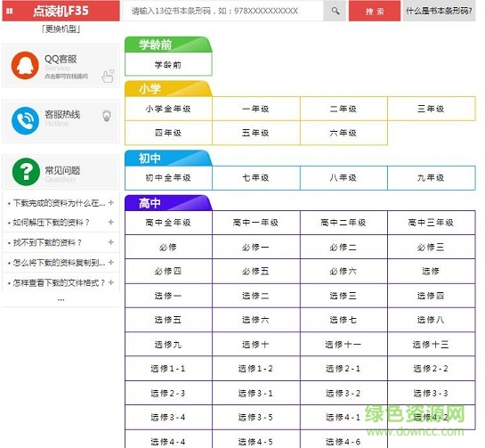Select 选修九
This screenshot has height=448, width=485.
tap(168, 345)
